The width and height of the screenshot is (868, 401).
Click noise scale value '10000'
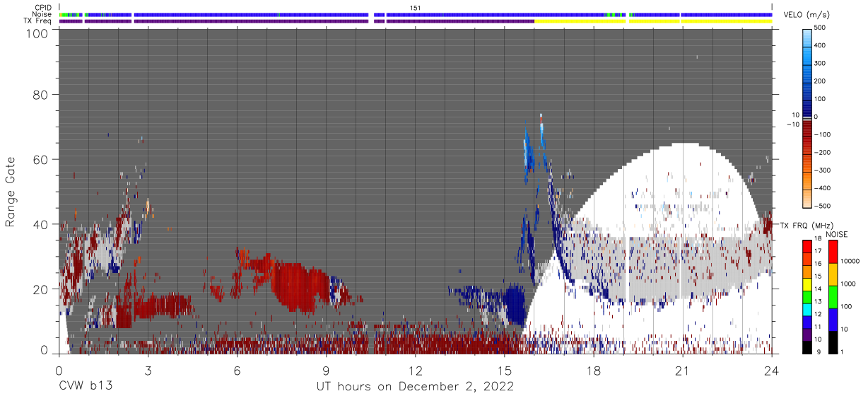pyautogui.click(x=850, y=260)
